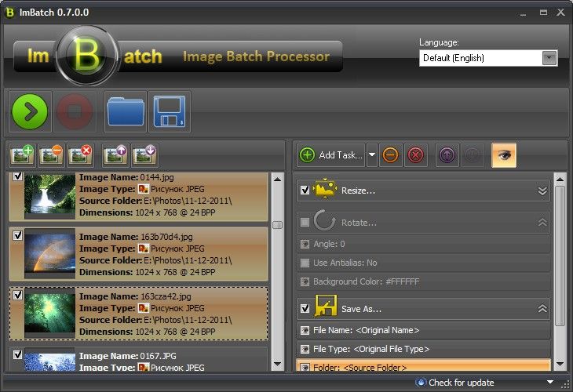Click the Add images icon with green plus
The image size is (573, 392).
pos(24,154)
